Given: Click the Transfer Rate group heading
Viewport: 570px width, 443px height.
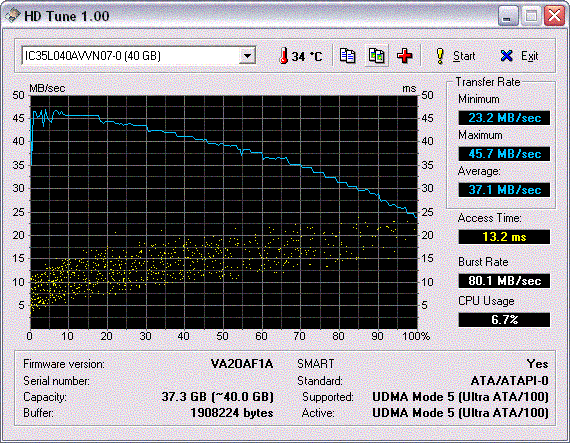Looking at the screenshot, I should 488,82.
